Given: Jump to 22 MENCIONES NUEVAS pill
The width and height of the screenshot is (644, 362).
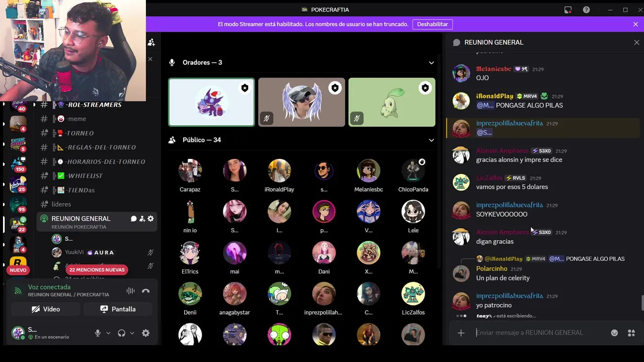Looking at the screenshot, I should pyautogui.click(x=97, y=269).
